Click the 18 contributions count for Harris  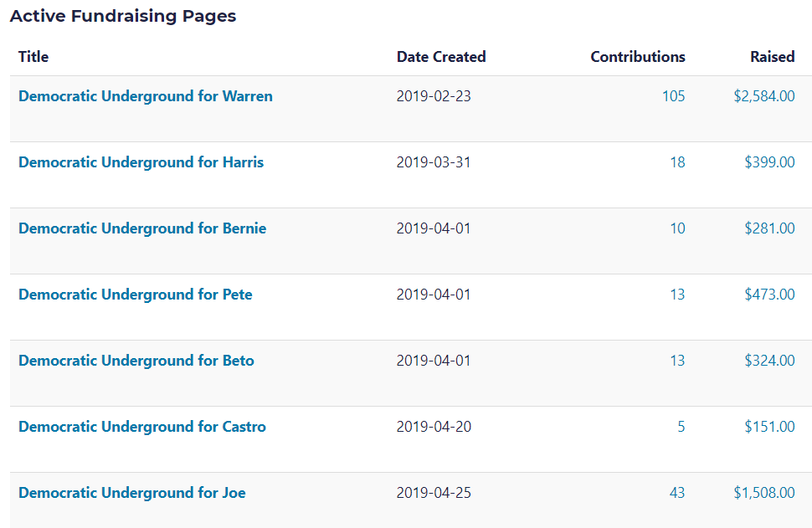(677, 162)
